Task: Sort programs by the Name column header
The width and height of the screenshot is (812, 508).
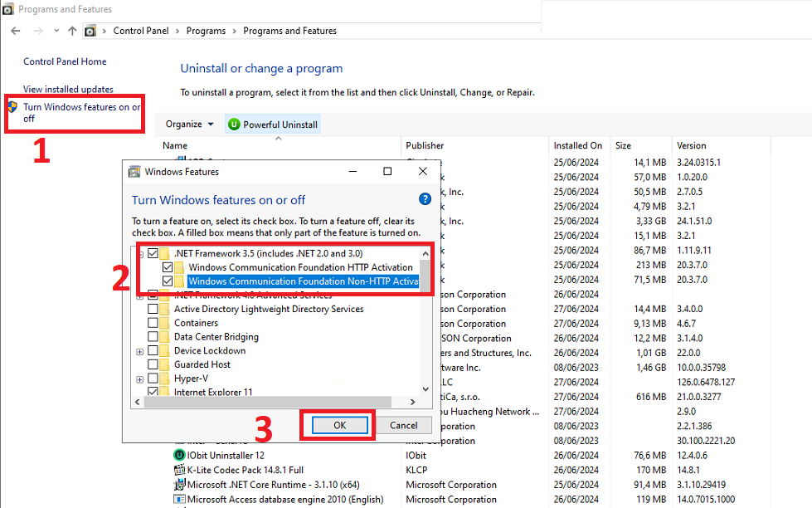Action: coord(175,145)
